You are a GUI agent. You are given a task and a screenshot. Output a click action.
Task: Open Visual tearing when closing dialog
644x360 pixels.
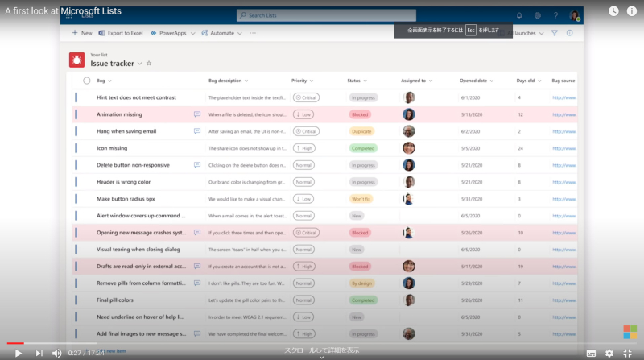point(138,249)
